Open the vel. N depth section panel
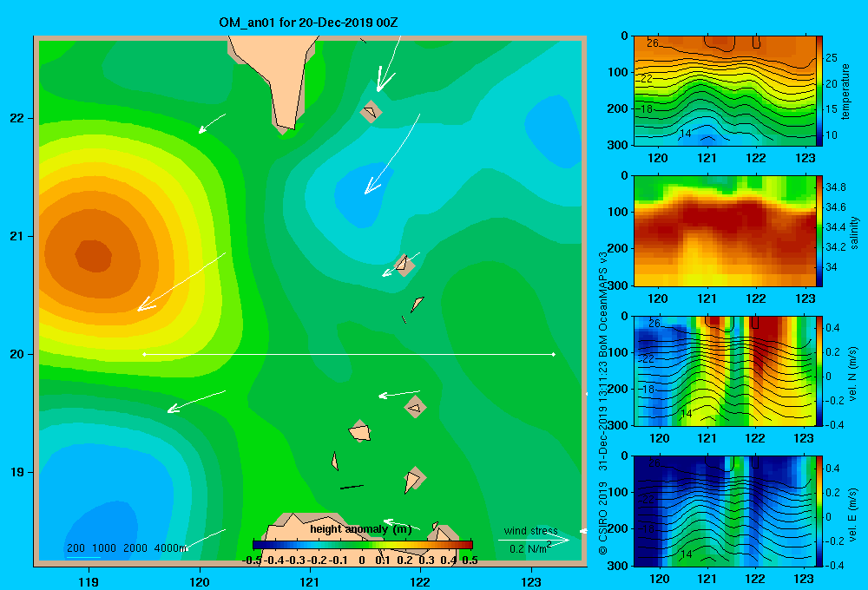Screen dimensions: 868x590 click(x=725, y=370)
